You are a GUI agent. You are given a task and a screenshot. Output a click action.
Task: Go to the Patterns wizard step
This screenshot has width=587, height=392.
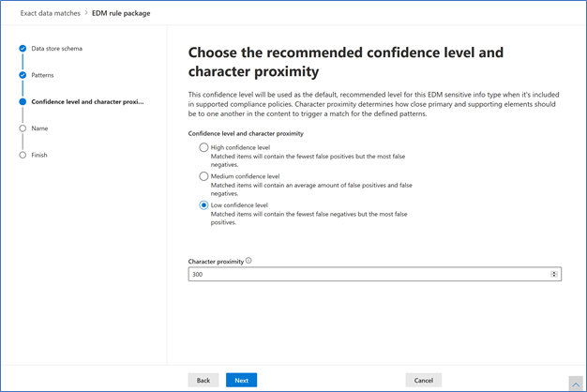click(x=43, y=75)
